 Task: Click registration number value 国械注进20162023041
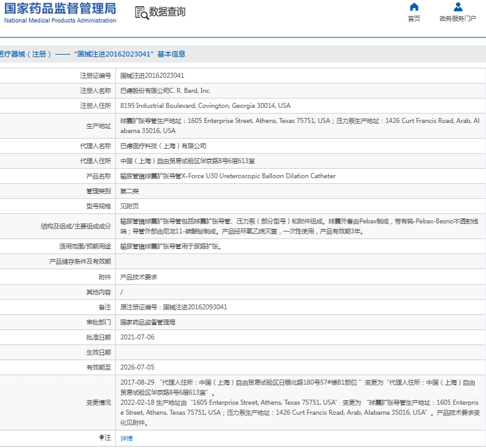coord(152,76)
